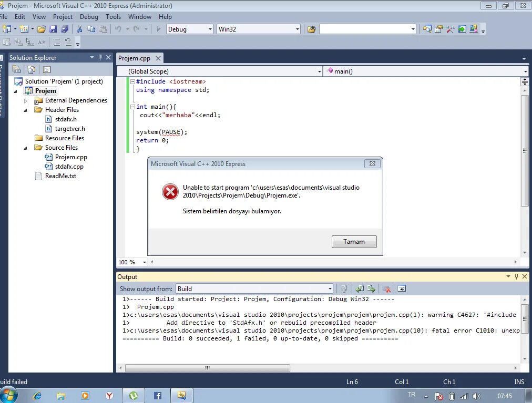Open the Extension Manager toolbar icon

pos(474,29)
